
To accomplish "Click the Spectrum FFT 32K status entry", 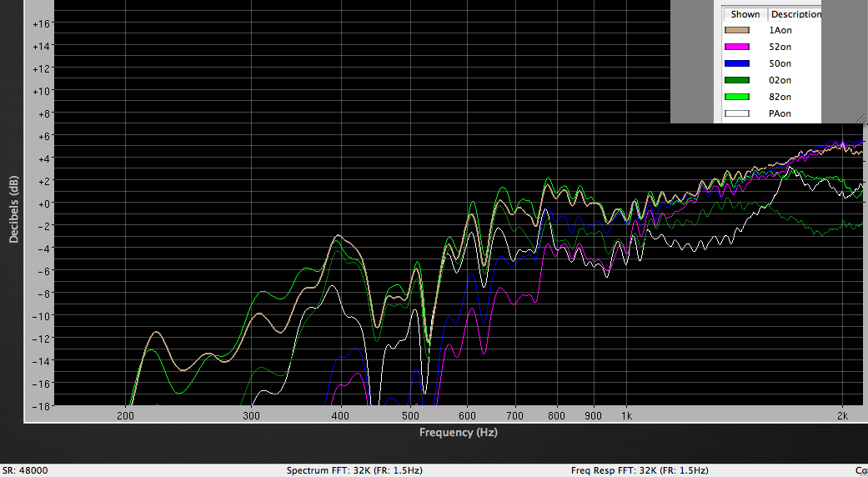I will (354, 471).
